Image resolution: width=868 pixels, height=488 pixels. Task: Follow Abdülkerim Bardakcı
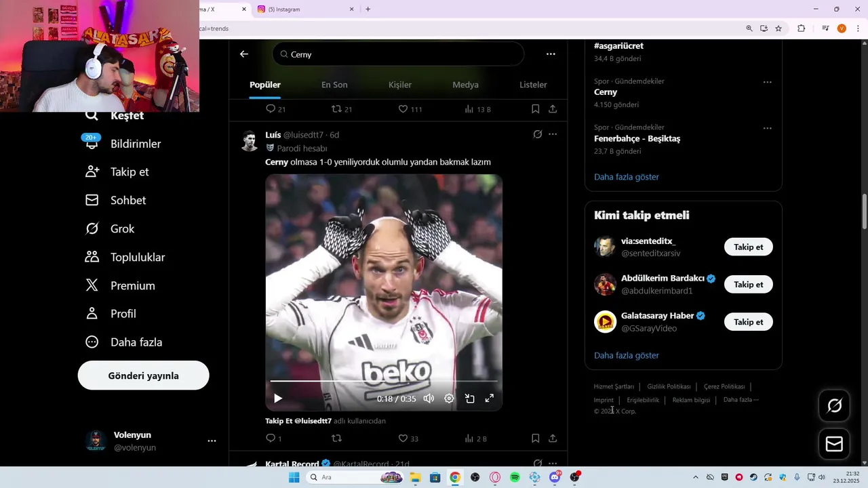click(x=748, y=285)
